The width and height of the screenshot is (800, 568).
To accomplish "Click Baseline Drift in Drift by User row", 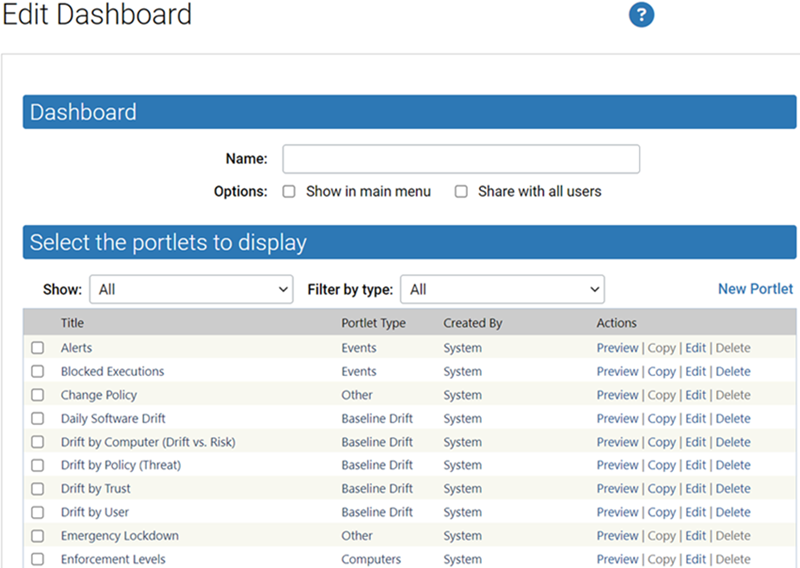I will pyautogui.click(x=377, y=512).
